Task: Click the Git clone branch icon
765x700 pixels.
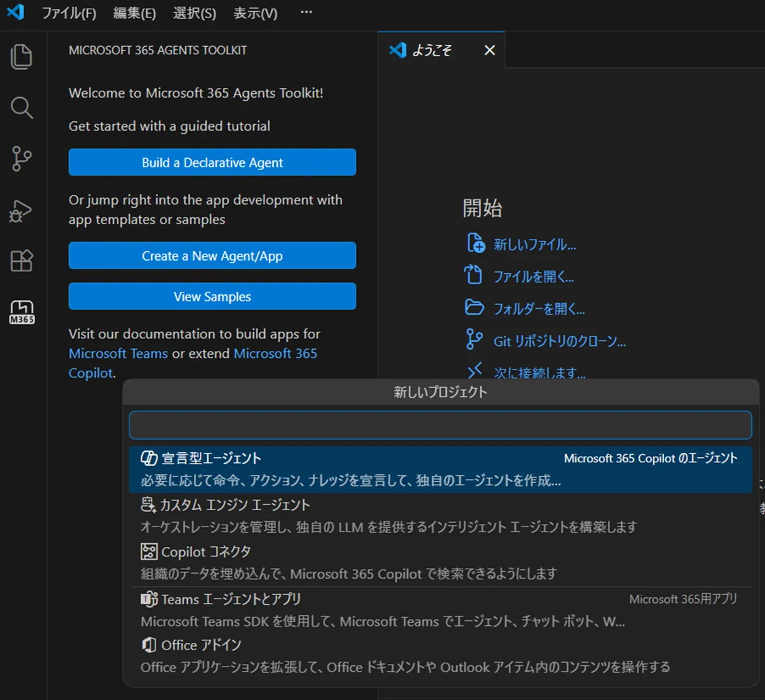Action: point(475,340)
